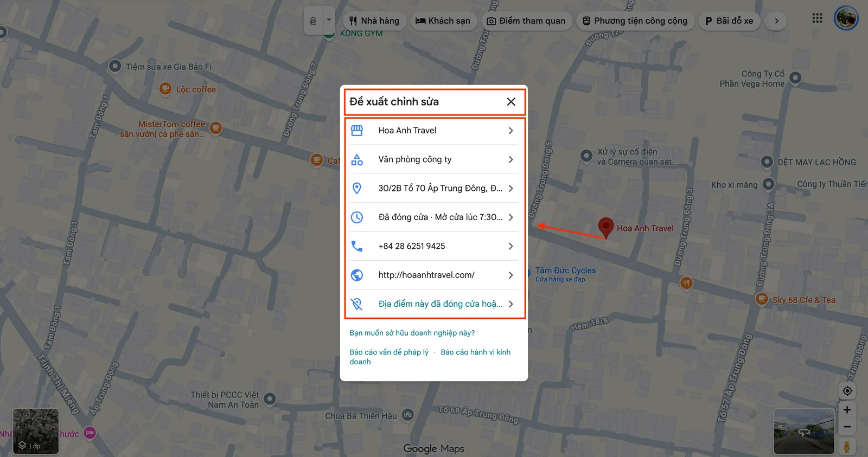Select the Thiết bị PCCC Việt Nam marker
868x457 pixels.
pos(270,400)
